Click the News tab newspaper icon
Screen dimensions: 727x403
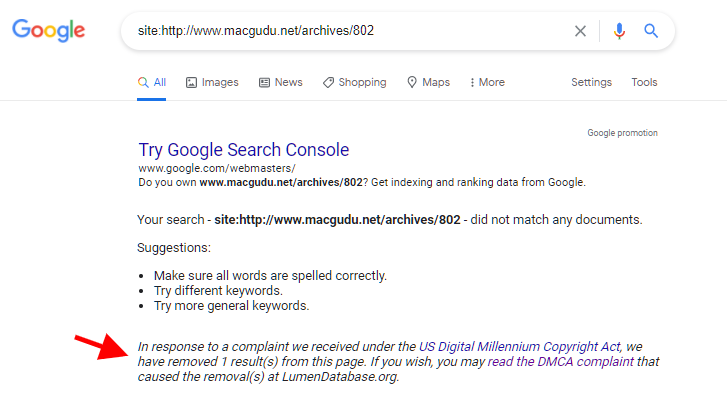pyautogui.click(x=264, y=83)
